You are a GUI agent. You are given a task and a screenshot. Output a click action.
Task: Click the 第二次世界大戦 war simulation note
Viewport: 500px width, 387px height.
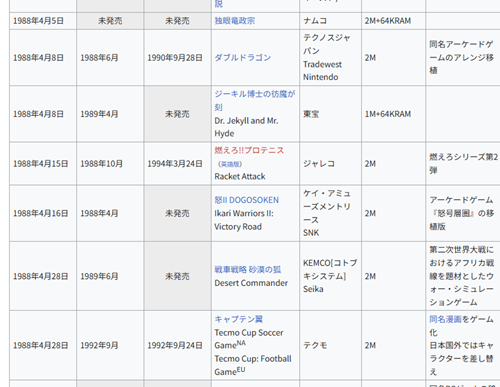[x=462, y=276]
